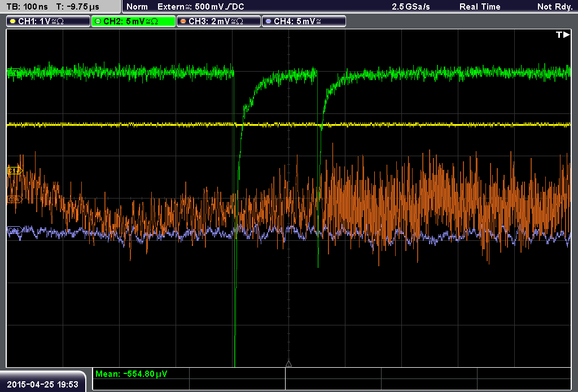Click the T trigger arrow marker at top right
The width and height of the screenshot is (578, 392).
pyautogui.click(x=563, y=34)
